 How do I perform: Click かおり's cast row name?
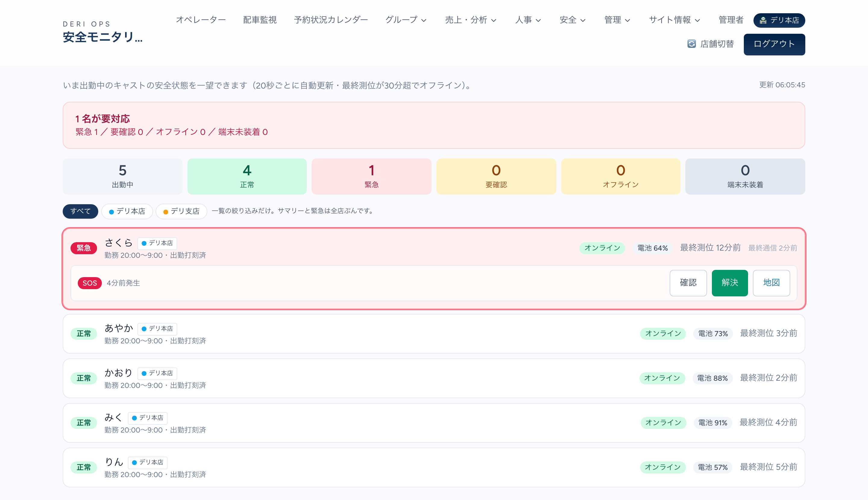[118, 373]
